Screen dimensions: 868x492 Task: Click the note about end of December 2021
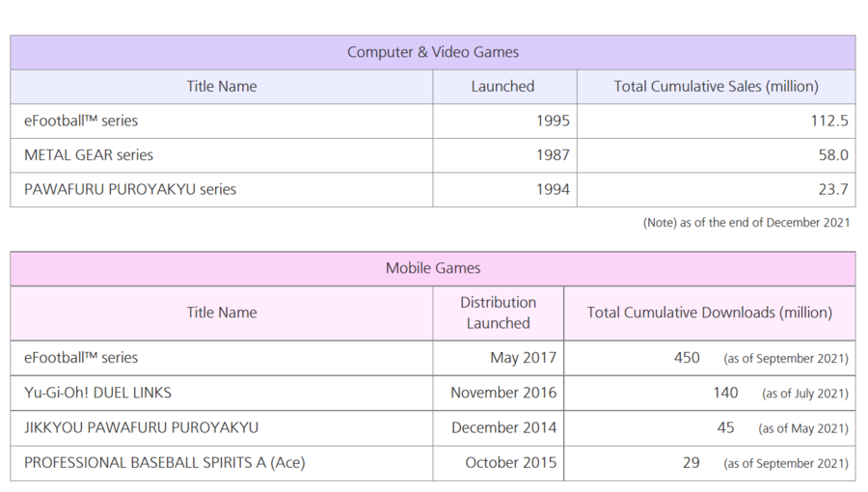point(746,223)
